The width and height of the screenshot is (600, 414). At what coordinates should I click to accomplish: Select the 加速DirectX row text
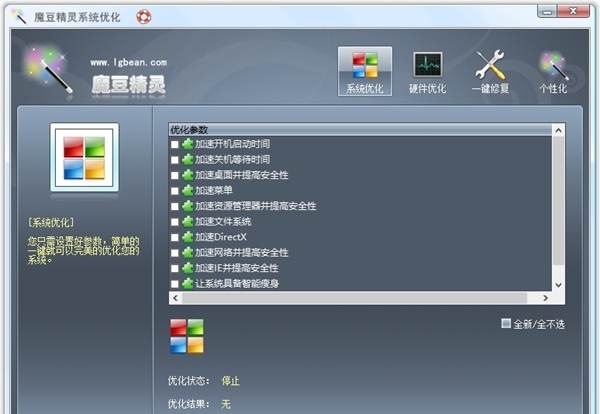point(221,237)
